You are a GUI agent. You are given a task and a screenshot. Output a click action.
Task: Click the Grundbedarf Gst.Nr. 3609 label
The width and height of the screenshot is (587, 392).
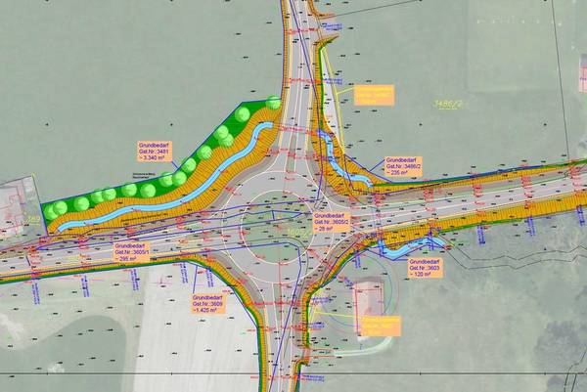(x=209, y=303)
